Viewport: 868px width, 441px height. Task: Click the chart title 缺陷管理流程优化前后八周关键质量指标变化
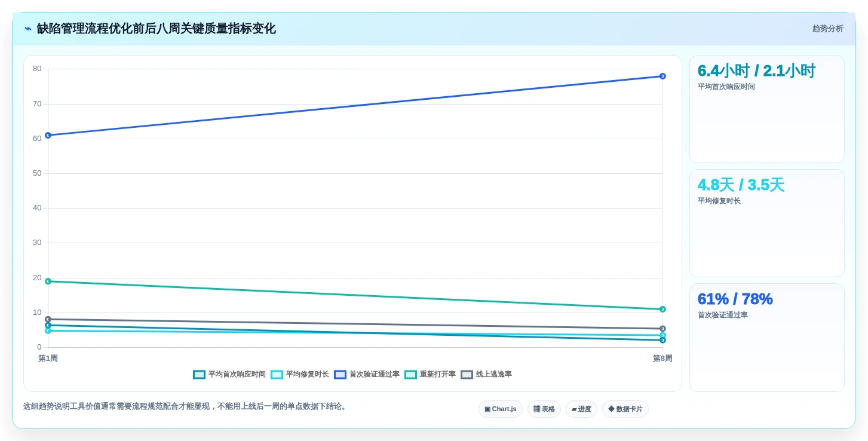157,29
